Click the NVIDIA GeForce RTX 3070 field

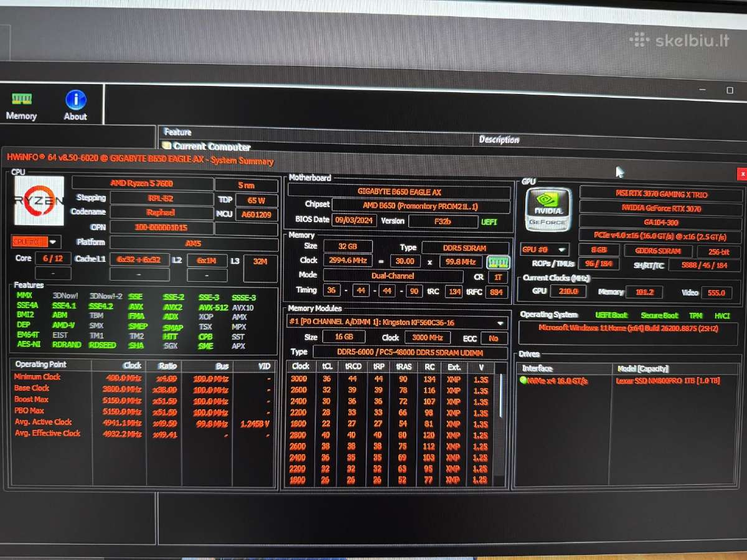coord(661,208)
